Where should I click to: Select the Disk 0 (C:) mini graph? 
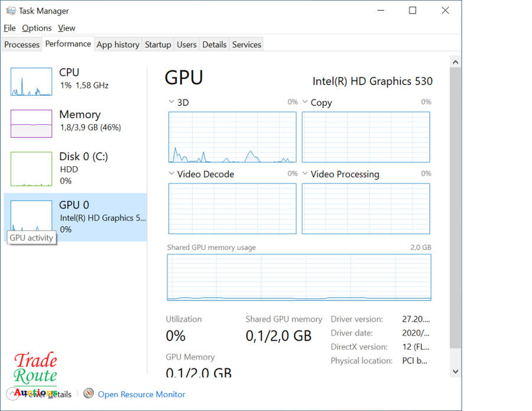[31, 169]
